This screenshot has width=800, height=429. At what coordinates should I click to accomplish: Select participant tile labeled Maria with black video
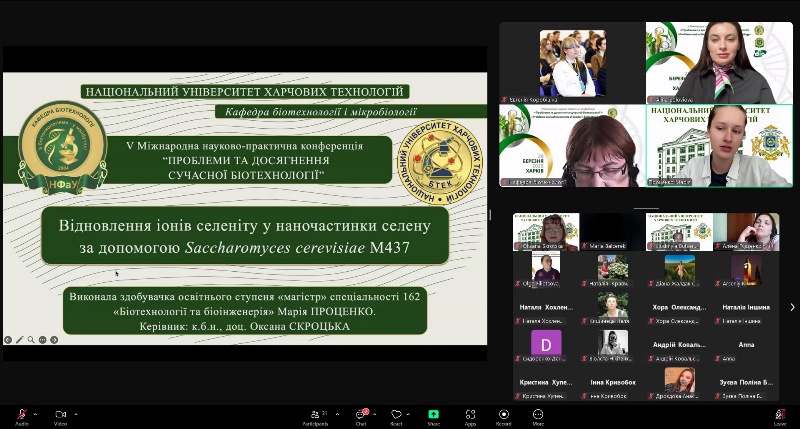[612, 232]
